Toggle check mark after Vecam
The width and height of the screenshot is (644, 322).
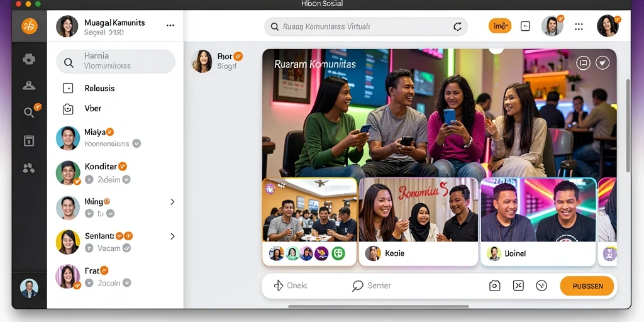(x=126, y=248)
